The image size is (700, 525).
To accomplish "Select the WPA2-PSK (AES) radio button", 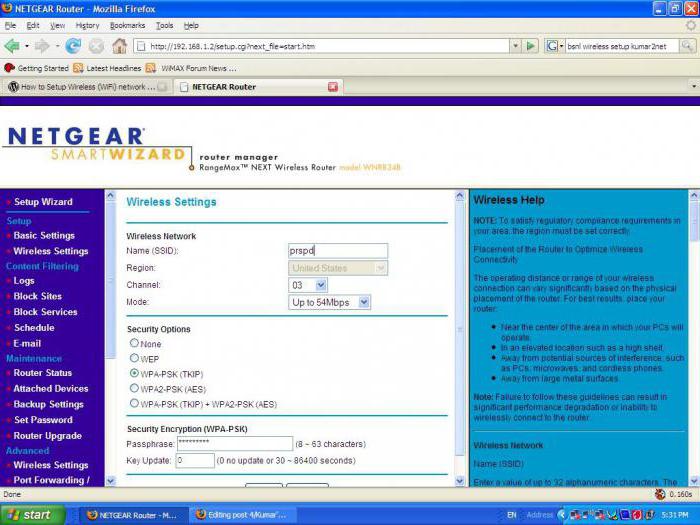I will pyautogui.click(x=134, y=388).
